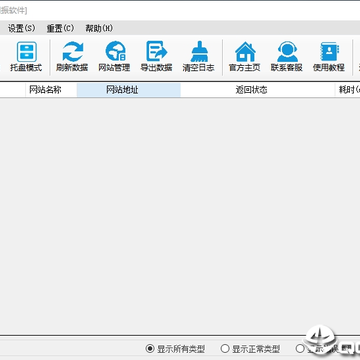Viewport: 360px width, 360px height.
Task: Open the usage tutorial (使用教程)
Action: [329, 57]
